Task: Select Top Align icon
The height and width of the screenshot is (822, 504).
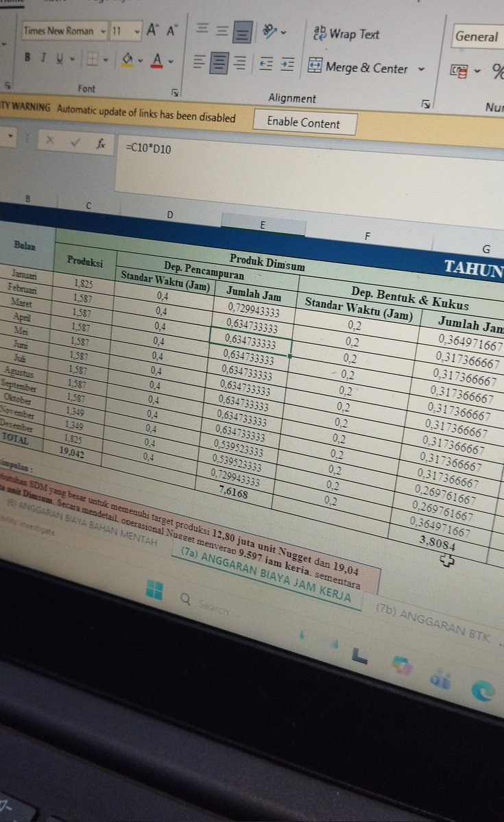Action: tap(202, 29)
